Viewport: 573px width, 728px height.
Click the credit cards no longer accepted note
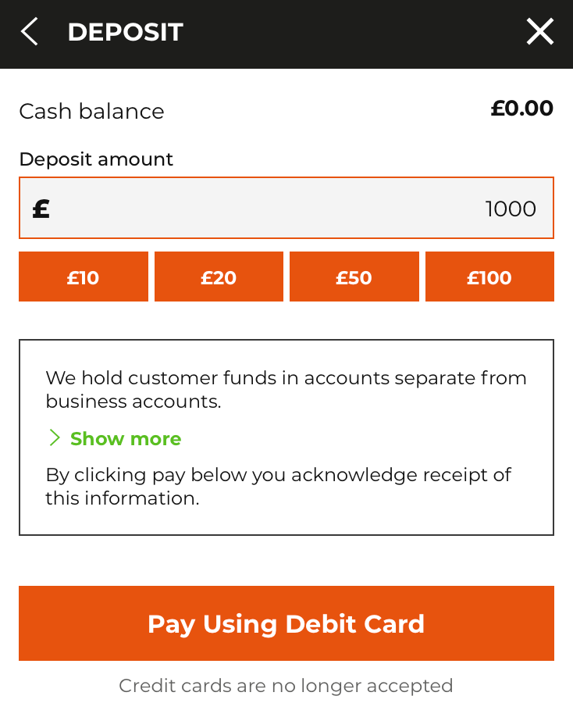point(286,686)
